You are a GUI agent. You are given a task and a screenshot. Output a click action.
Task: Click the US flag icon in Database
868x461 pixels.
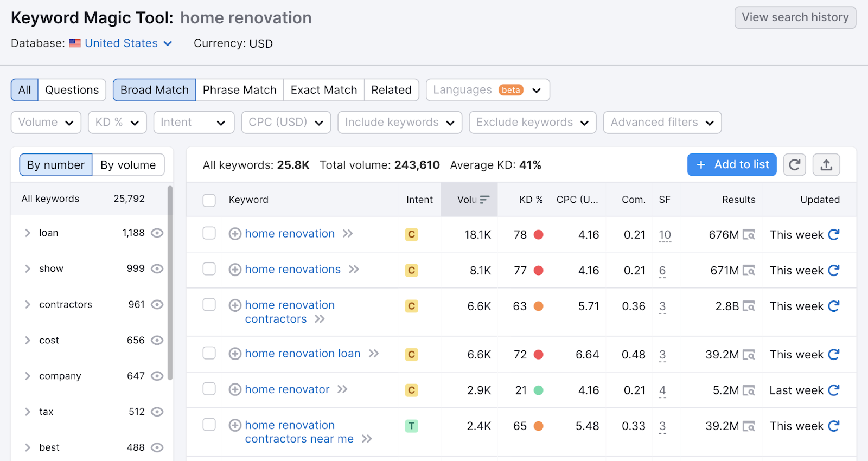pyautogui.click(x=75, y=43)
